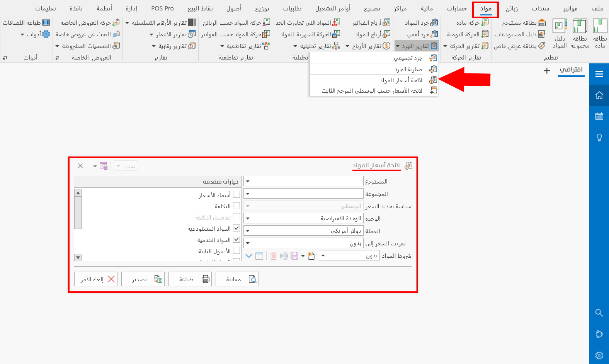Expand المجموعة group dropdown
The height and width of the screenshot is (364, 609).
[248, 194]
